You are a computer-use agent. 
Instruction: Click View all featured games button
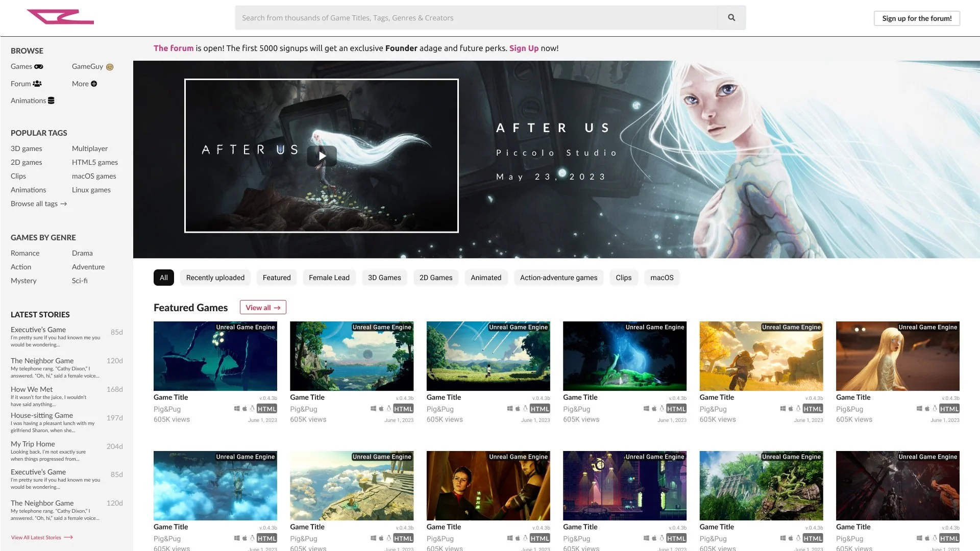(263, 307)
